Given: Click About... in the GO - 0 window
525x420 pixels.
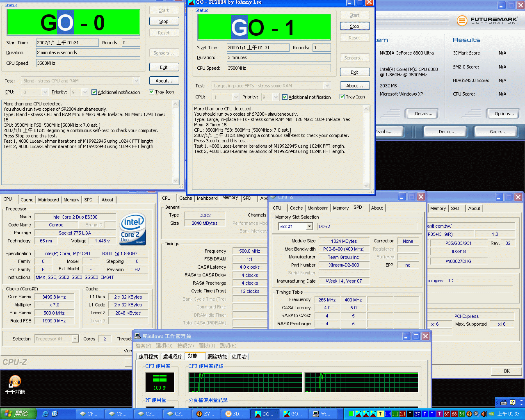Looking at the screenshot, I should pos(164,81).
